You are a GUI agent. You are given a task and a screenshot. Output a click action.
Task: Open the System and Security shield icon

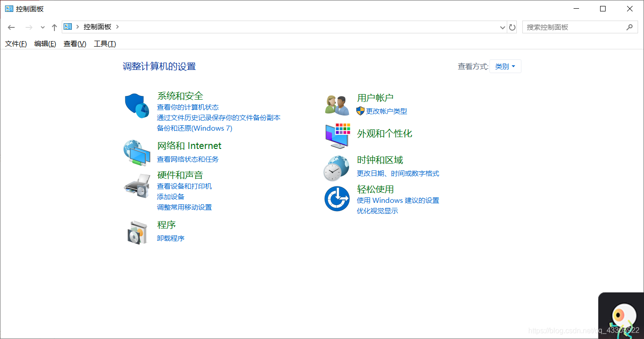[x=137, y=106]
